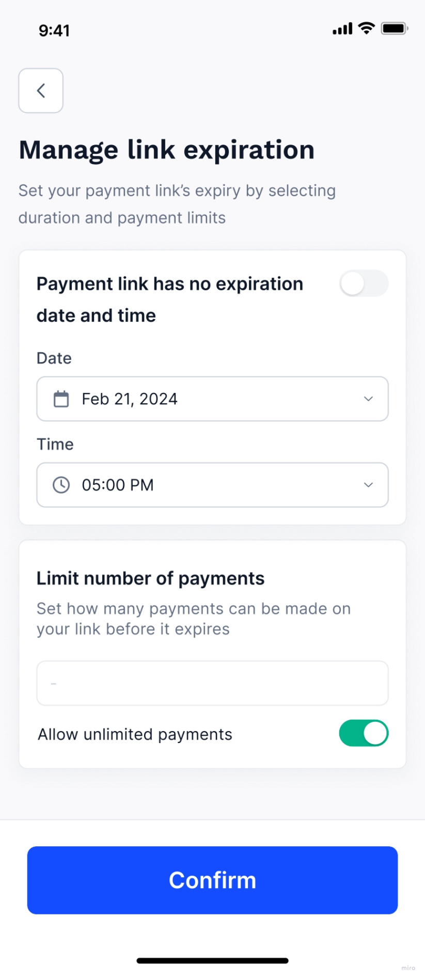Click the miro watermark logo

(x=408, y=968)
